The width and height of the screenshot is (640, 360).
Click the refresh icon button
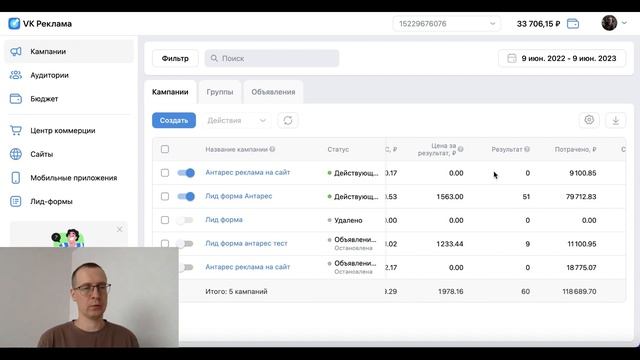click(x=288, y=120)
